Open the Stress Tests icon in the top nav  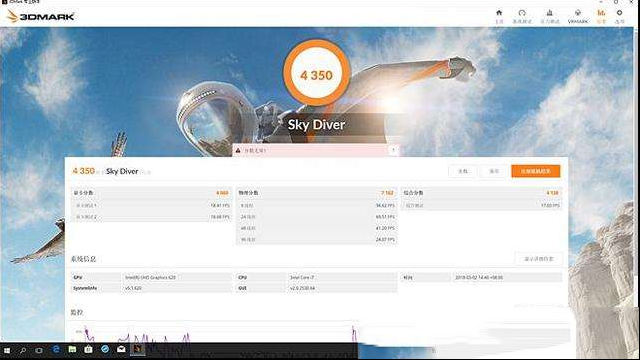click(550, 13)
